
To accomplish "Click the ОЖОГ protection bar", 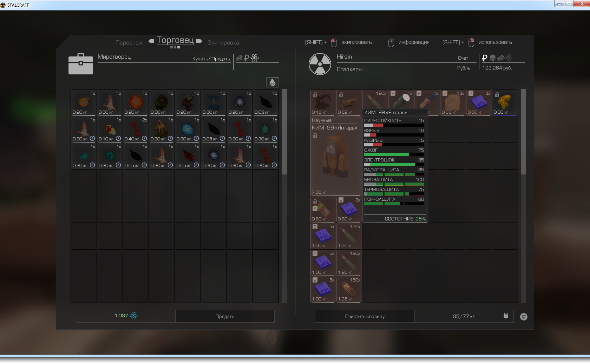I will click(x=394, y=154).
